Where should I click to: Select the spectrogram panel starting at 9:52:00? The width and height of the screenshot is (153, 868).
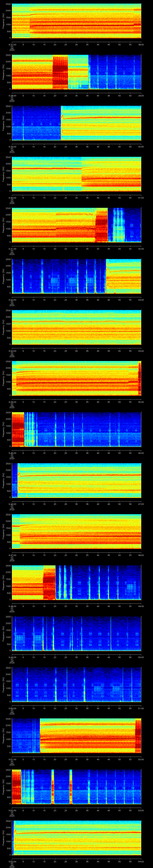[x=77, y=787]
